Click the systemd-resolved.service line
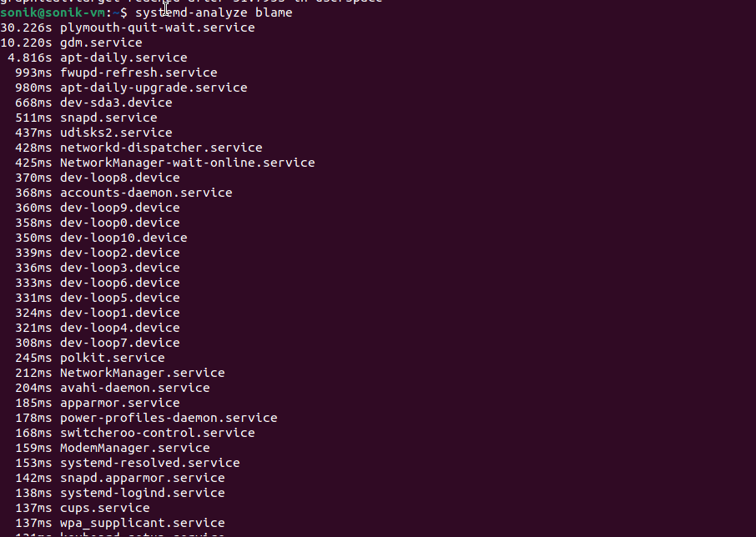Image resolution: width=756 pixels, height=537 pixels. click(149, 463)
